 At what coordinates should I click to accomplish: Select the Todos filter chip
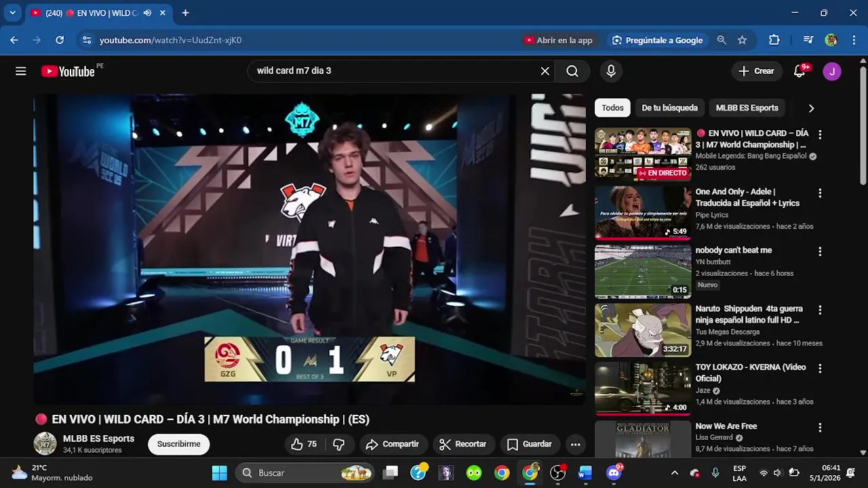click(612, 108)
